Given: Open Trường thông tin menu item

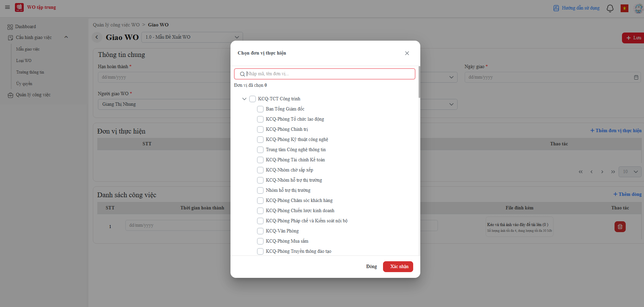Looking at the screenshot, I should pyautogui.click(x=30, y=72).
